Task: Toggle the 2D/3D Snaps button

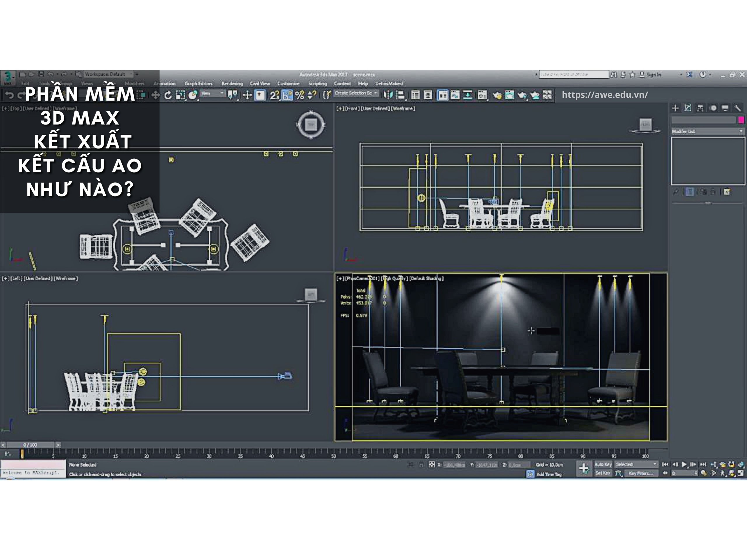Action: (x=275, y=95)
